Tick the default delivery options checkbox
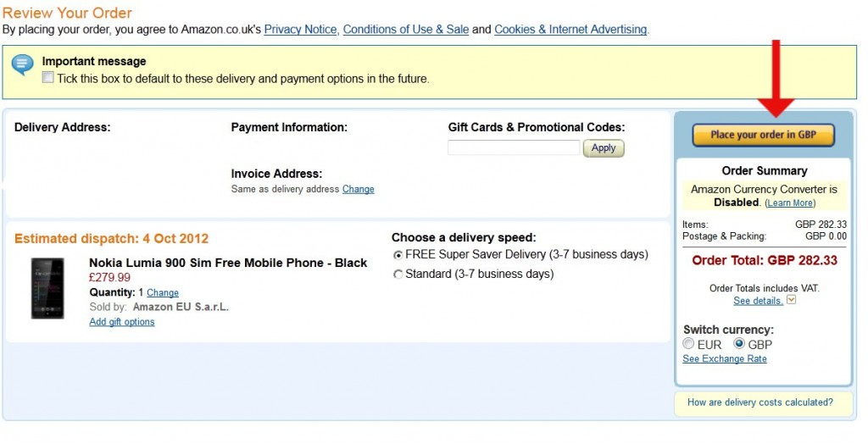The width and height of the screenshot is (868, 444). coord(48,78)
